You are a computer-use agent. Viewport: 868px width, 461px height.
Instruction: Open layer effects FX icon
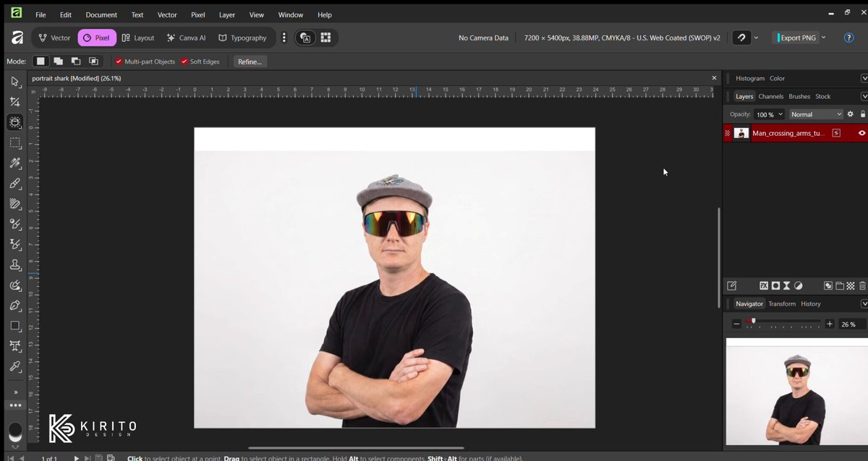(764, 286)
